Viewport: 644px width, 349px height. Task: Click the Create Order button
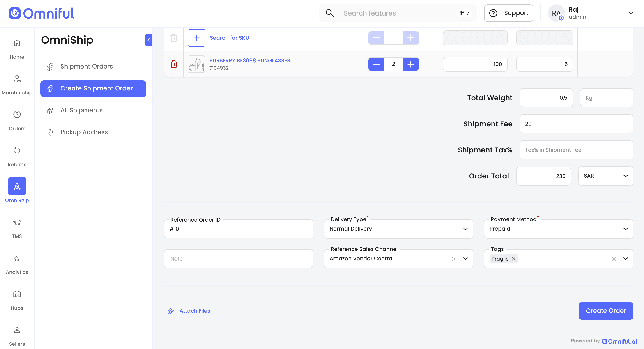pyautogui.click(x=605, y=310)
